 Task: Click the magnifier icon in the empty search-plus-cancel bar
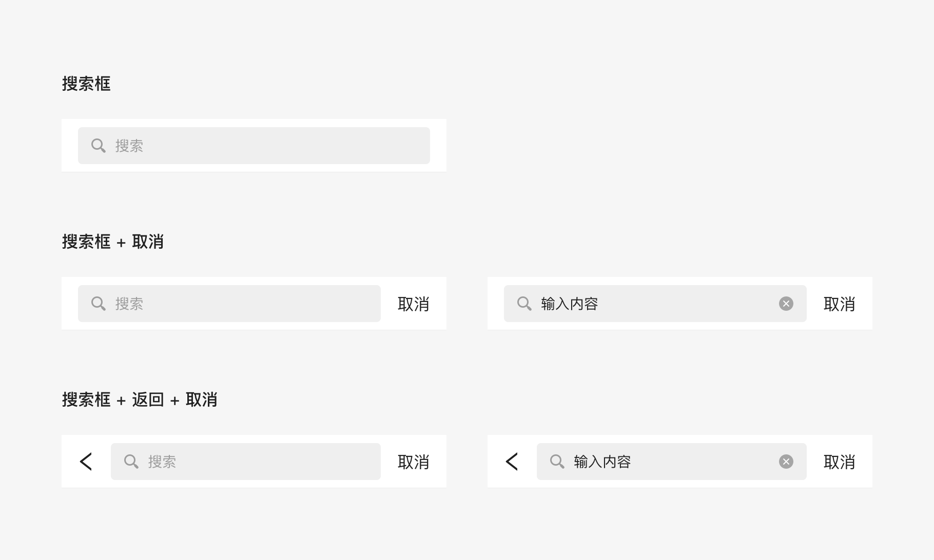99,304
